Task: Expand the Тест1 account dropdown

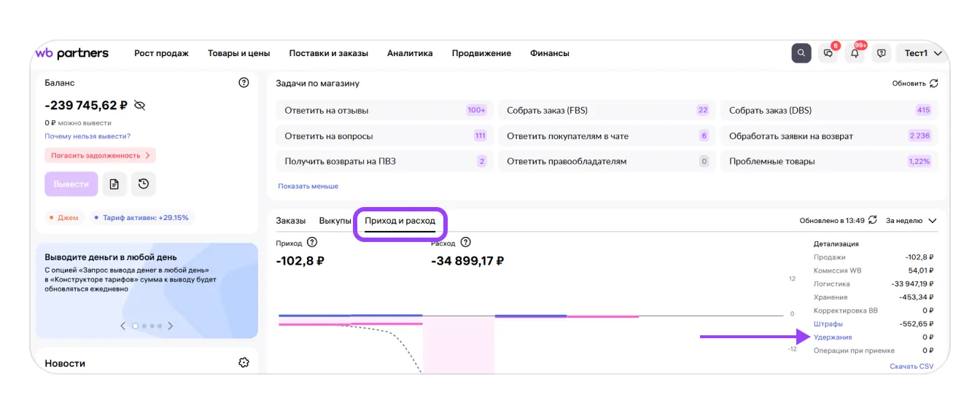Action: 922,53
